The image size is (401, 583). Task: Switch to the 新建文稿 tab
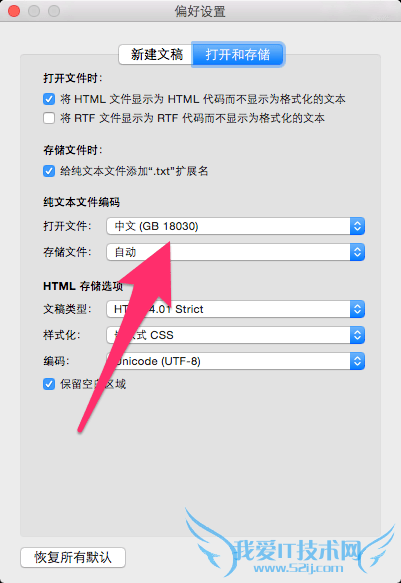coord(156,55)
